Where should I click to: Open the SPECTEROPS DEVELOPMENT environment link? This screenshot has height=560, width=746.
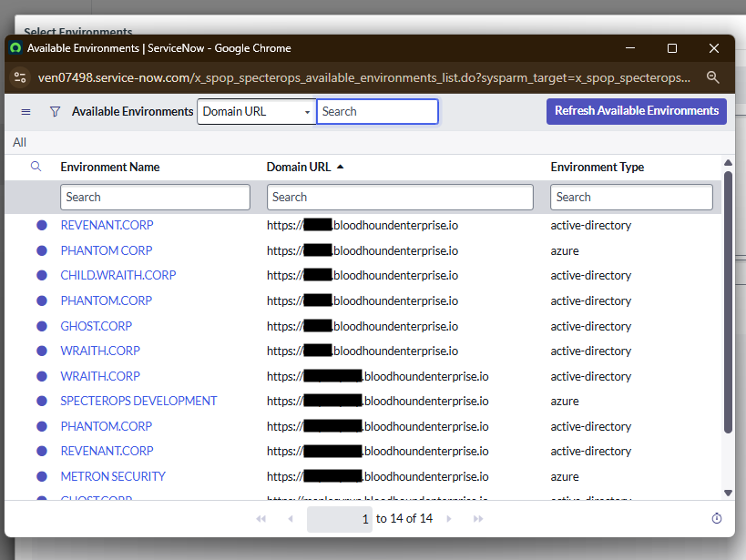[138, 401]
